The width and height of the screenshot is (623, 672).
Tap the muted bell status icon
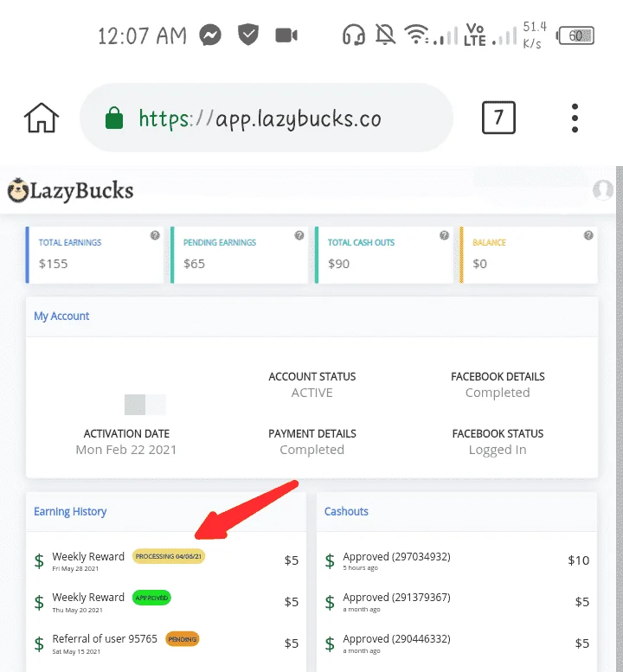coord(385,35)
